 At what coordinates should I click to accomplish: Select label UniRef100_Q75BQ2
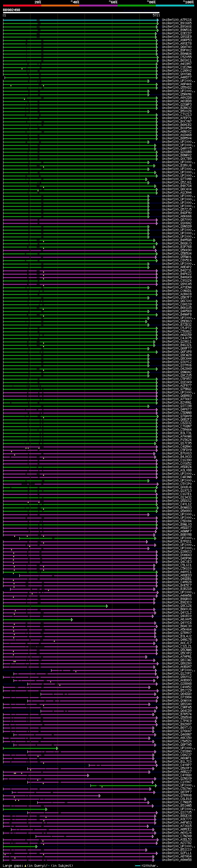(x=177, y=389)
